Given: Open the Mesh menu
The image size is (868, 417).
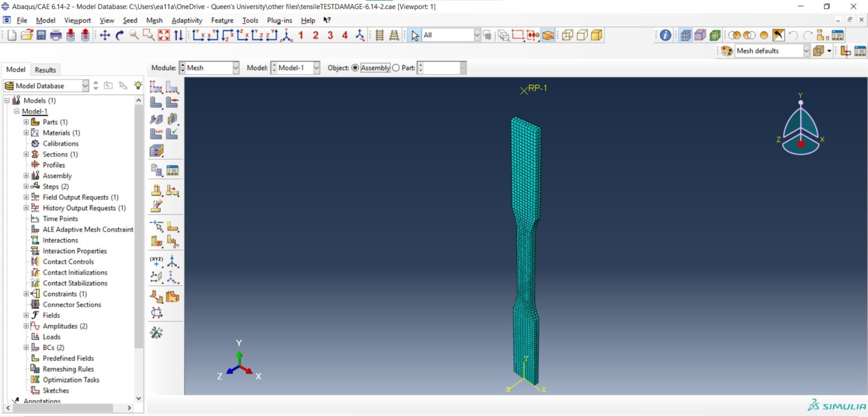Looking at the screenshot, I should tap(154, 20).
